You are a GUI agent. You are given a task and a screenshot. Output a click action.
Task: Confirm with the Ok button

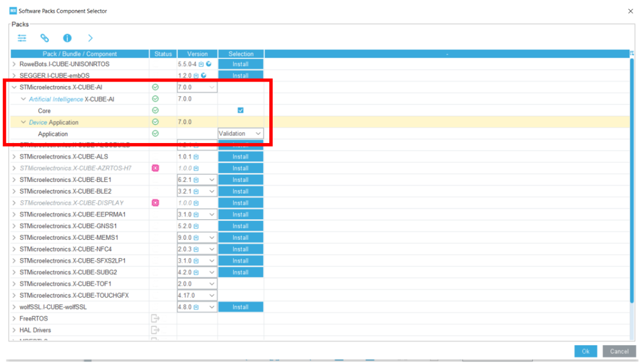click(586, 352)
